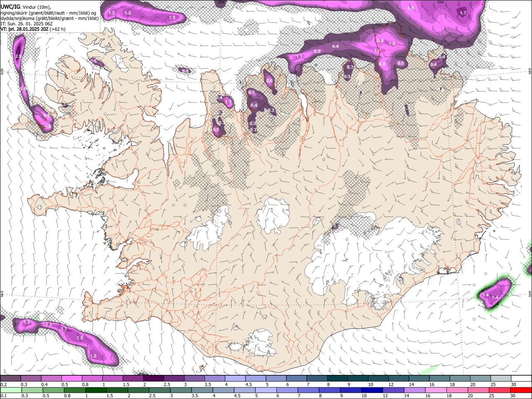Screen dimensions: 532x399
Task: Click the 1.6 value in the southwest offshore cell
Action: click(94, 356)
